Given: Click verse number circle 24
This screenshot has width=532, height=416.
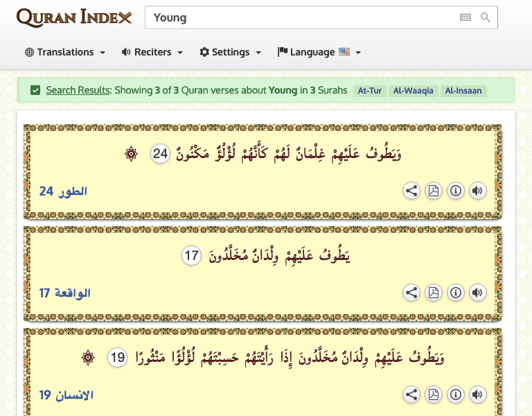Looking at the screenshot, I should [x=160, y=154].
